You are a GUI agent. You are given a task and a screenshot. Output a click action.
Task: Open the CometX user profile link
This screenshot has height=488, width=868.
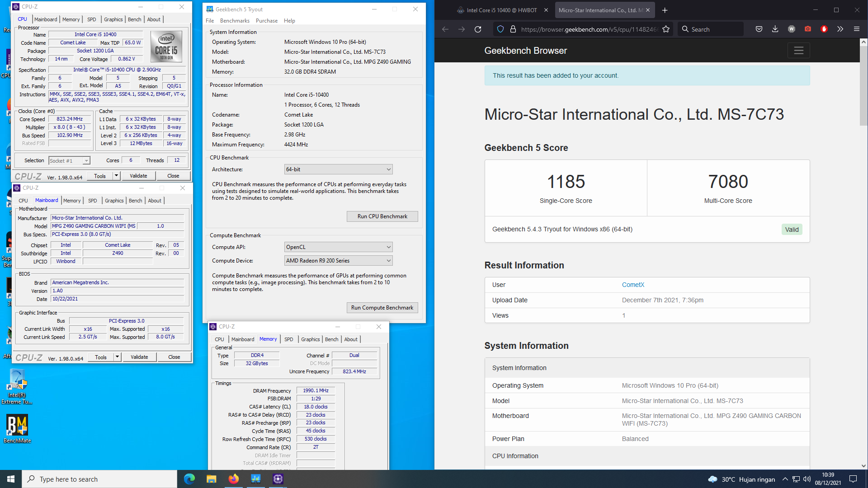click(633, 285)
